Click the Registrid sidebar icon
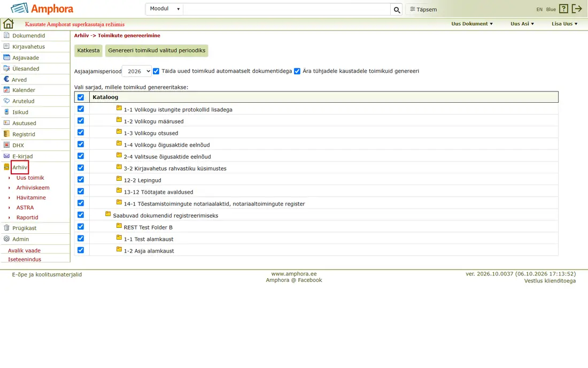Screen dimensions: 588x368 [6, 134]
